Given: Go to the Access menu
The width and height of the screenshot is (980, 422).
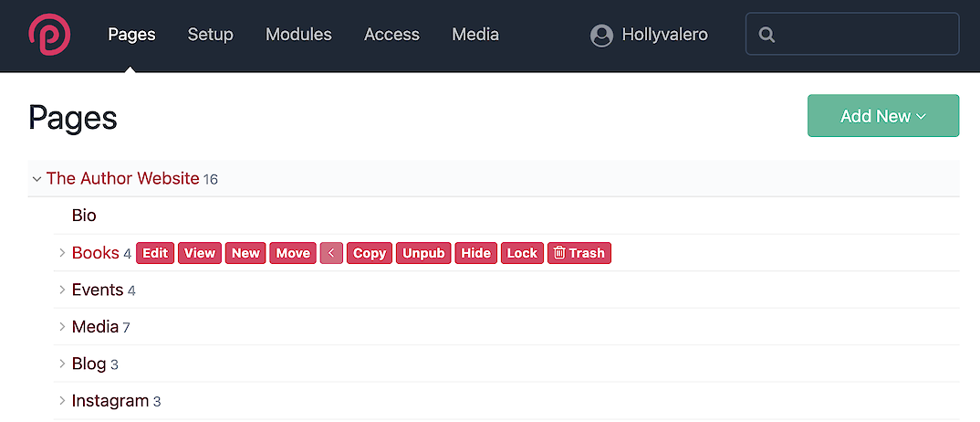Looking at the screenshot, I should (x=391, y=35).
